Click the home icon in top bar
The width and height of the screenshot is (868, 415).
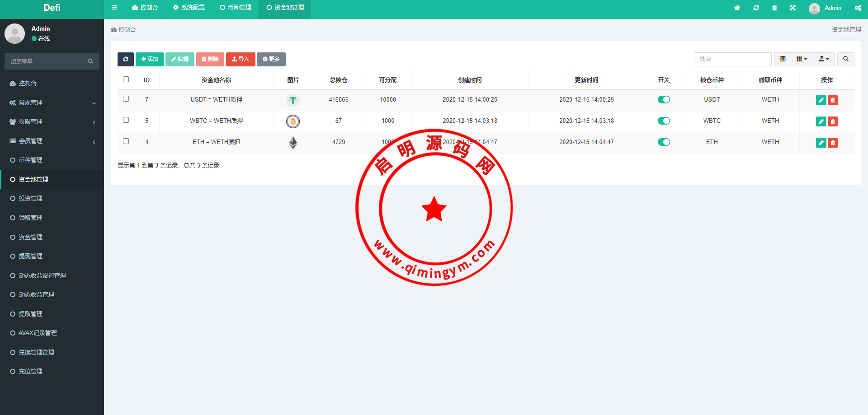point(737,8)
